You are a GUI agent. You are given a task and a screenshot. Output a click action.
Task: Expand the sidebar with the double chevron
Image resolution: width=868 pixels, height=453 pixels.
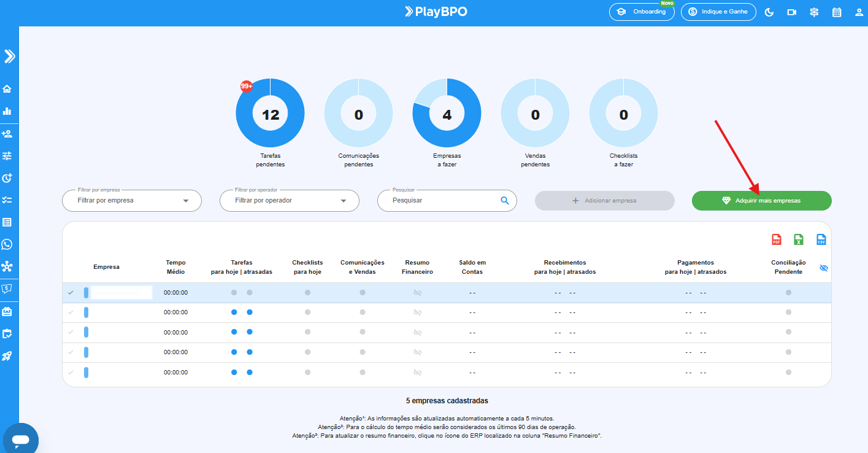click(x=9, y=56)
